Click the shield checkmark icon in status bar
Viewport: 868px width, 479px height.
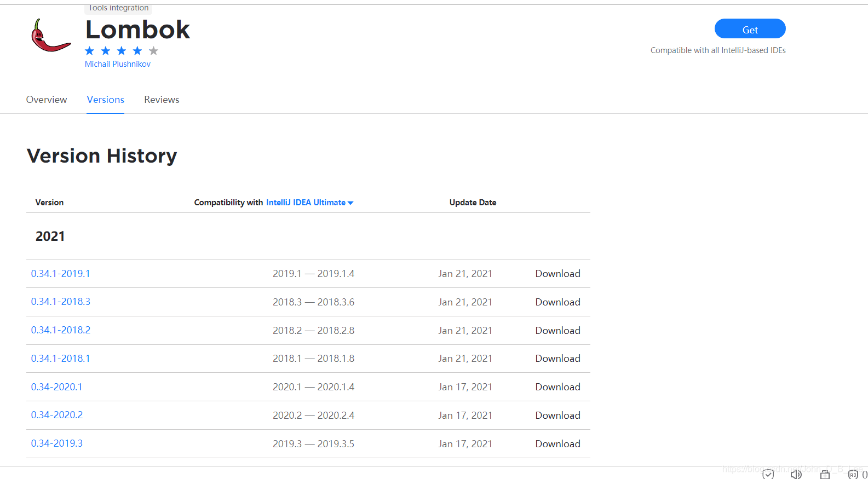768,474
